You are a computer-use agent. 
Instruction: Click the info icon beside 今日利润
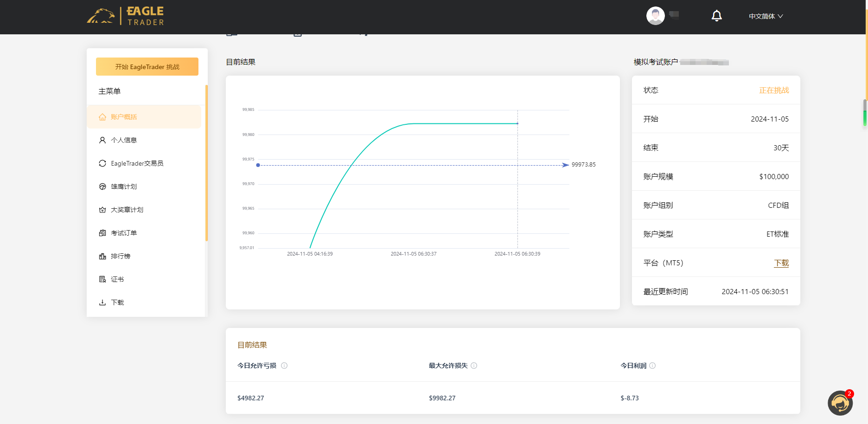click(x=651, y=366)
